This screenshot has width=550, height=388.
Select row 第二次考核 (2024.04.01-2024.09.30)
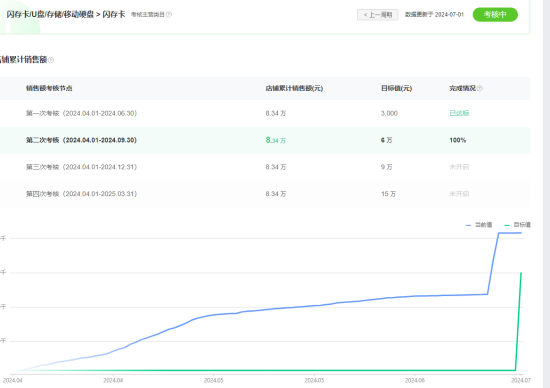265,140
